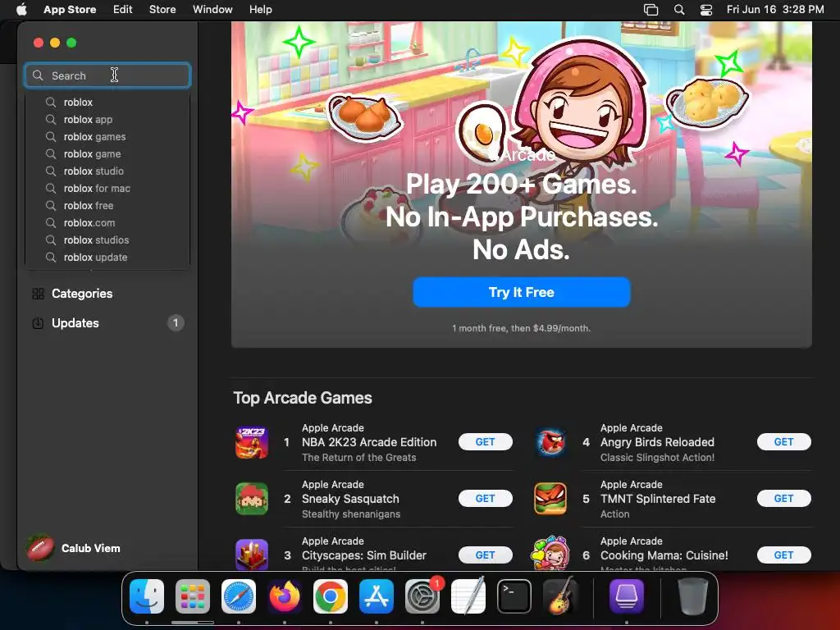Launch Firefox from the Dock
Screen dimensions: 840x630
(285, 596)
